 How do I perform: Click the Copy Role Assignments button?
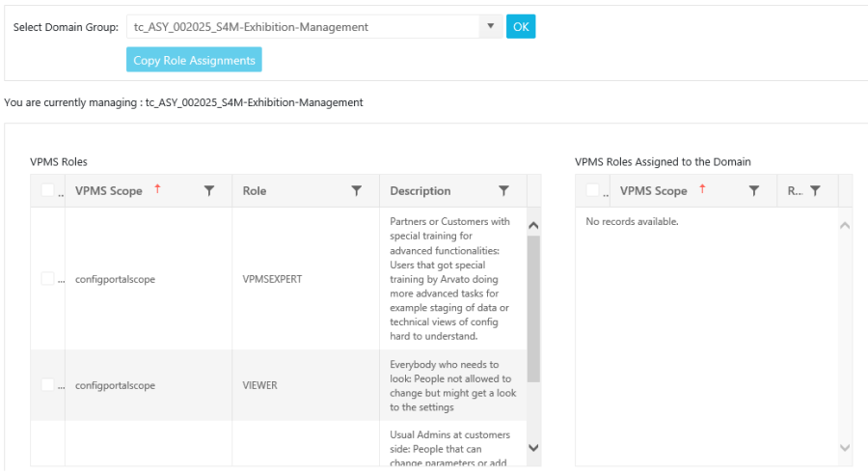194,60
